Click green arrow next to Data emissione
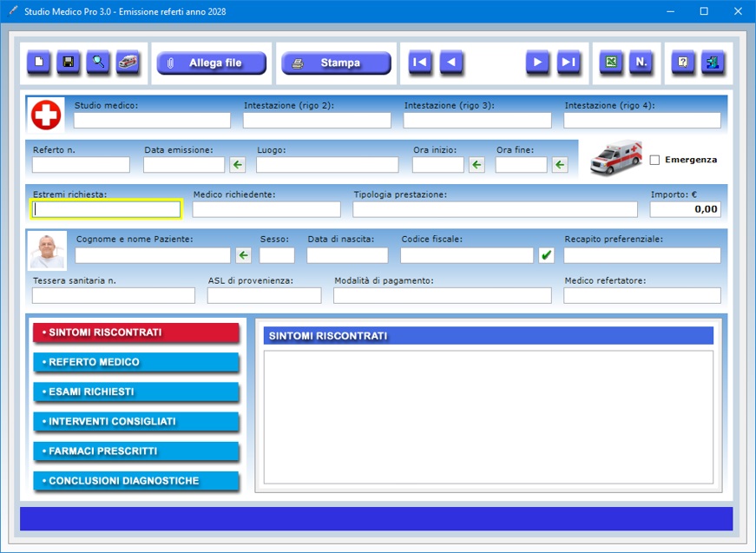 click(237, 165)
